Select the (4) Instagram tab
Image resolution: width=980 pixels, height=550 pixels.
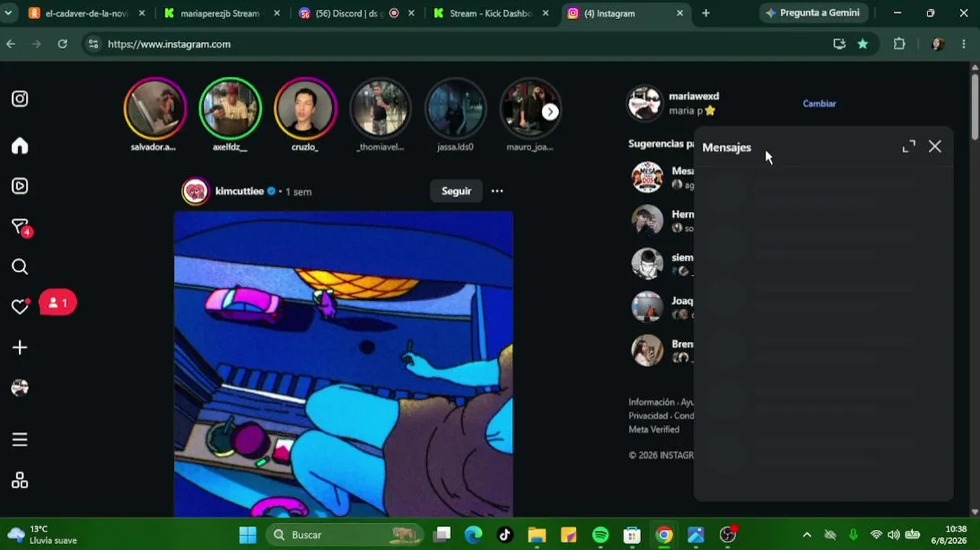click(x=626, y=13)
